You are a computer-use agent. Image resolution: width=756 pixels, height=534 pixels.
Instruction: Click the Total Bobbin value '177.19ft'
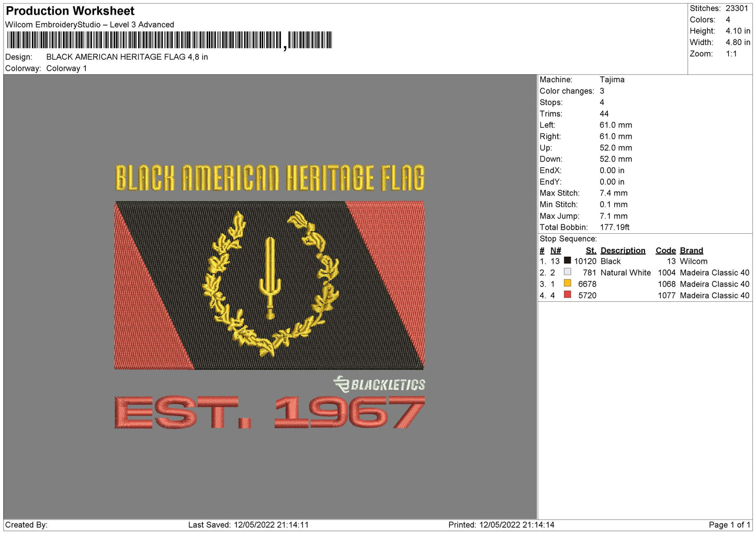coord(615,228)
